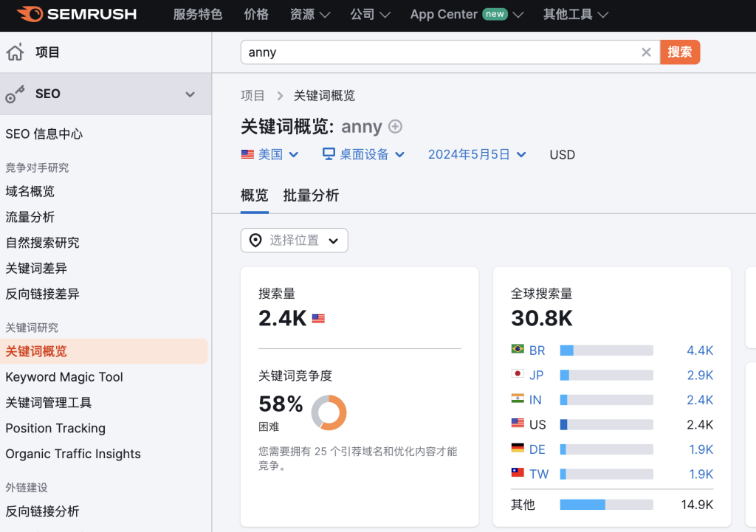Expand the 其他工具 menu dropdown
Viewport: 756px width, 532px height.
[x=575, y=14]
